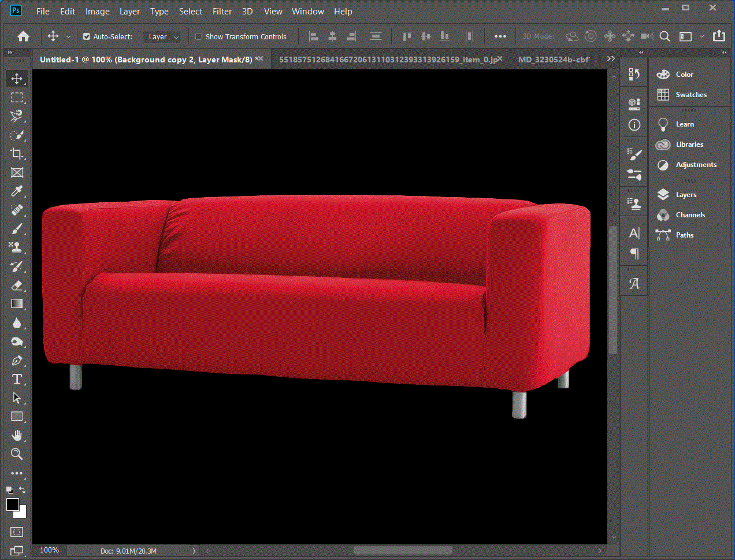Screen dimensions: 735x560
Task: Select the Hand tool
Action: coord(17,435)
